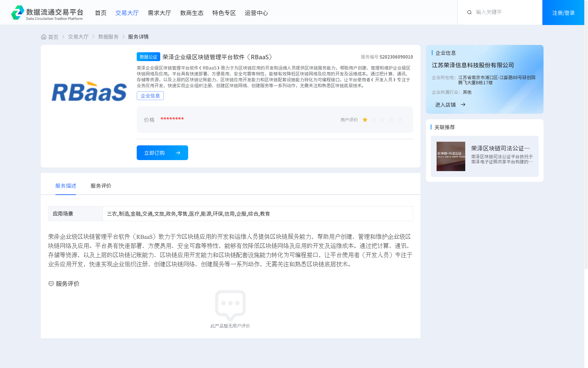Click the home icon in breadcrumb
Image resolution: width=588 pixels, height=368 pixels.
[x=44, y=37]
